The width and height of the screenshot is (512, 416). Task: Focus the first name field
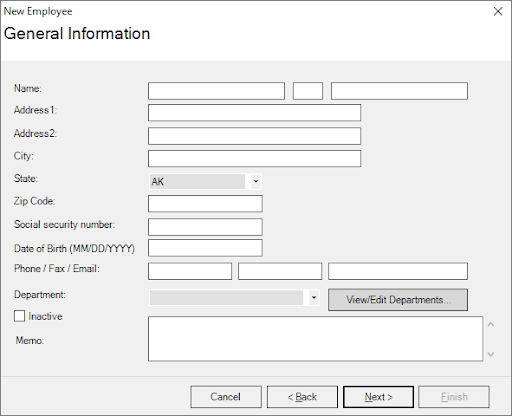pyautogui.click(x=216, y=91)
